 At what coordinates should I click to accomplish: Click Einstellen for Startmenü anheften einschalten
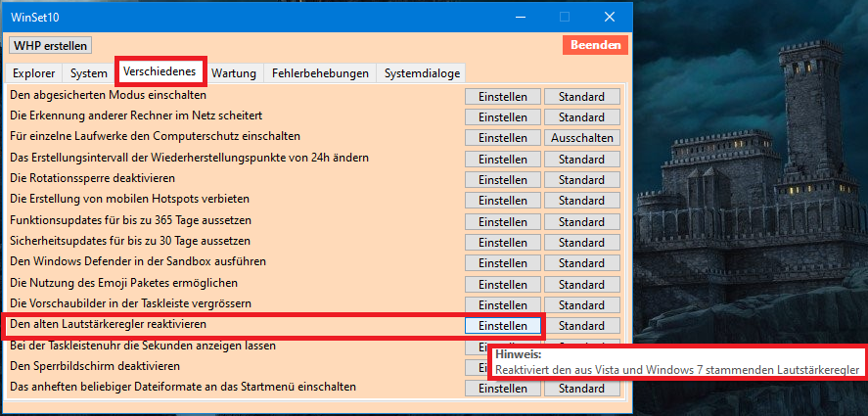click(x=503, y=389)
